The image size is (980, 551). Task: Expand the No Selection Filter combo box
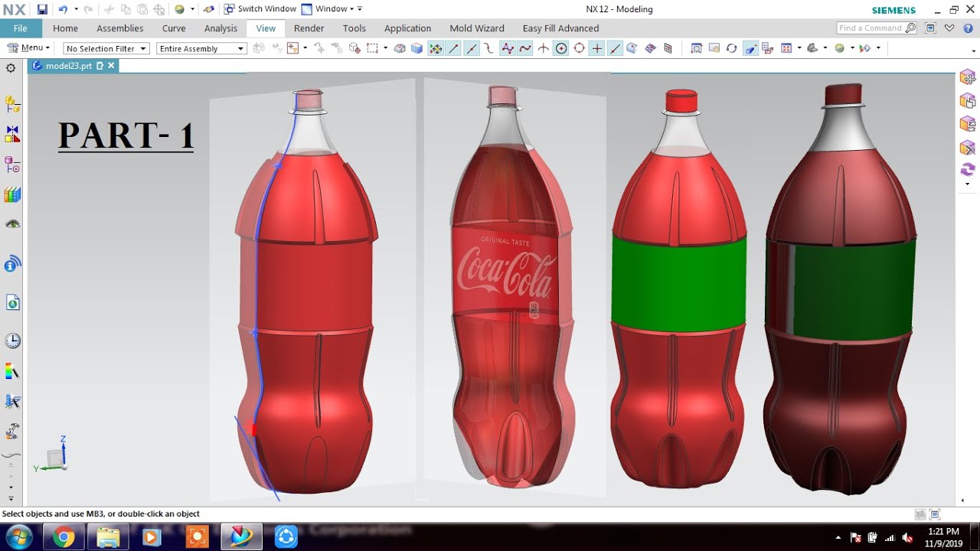pos(106,48)
